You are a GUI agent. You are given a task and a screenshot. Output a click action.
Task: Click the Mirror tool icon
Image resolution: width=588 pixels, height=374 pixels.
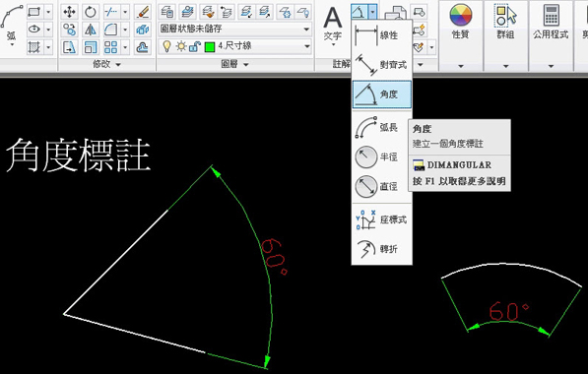(x=90, y=30)
